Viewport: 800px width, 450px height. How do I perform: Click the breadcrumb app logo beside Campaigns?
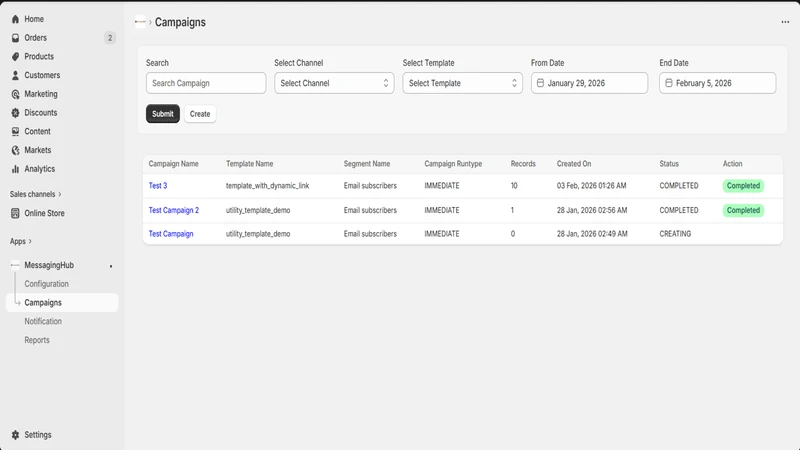(x=140, y=22)
